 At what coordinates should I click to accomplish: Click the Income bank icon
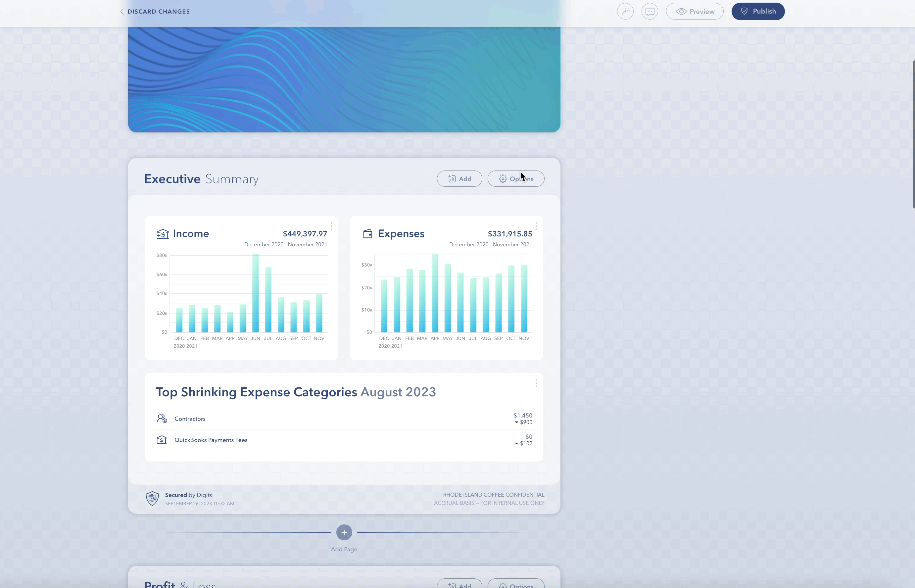pyautogui.click(x=163, y=234)
